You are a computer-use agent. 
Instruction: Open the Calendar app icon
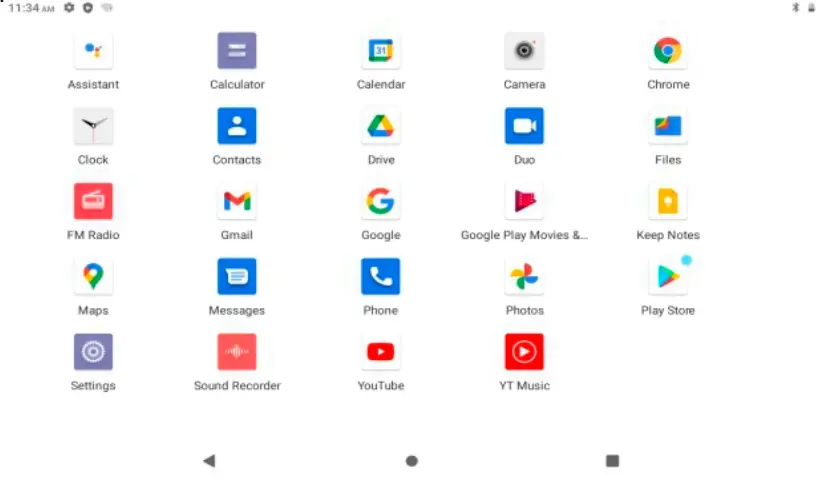click(x=381, y=51)
